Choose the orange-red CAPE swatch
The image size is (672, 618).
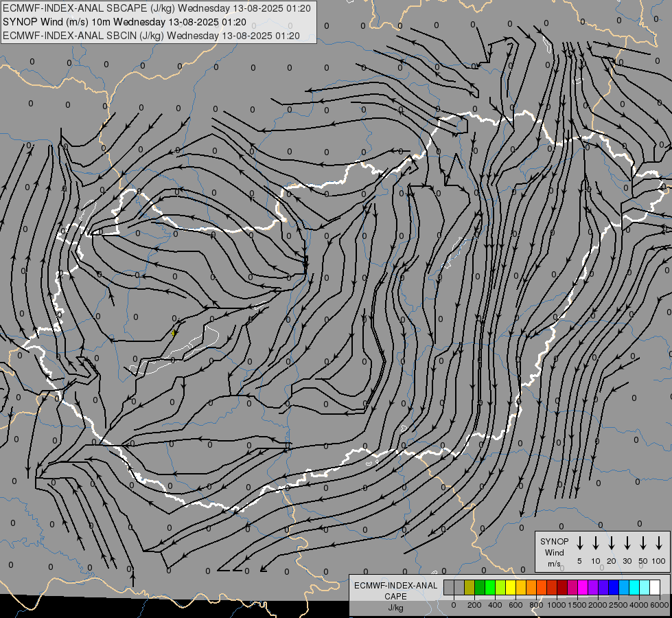pos(542,587)
